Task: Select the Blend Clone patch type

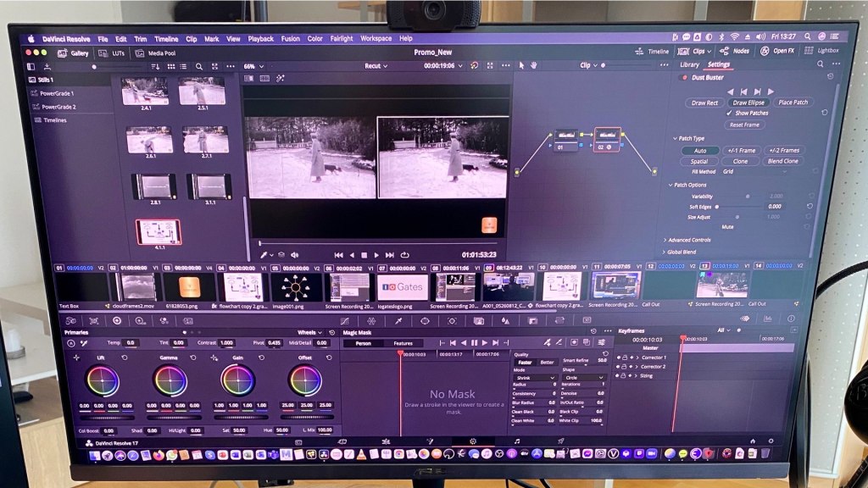Action: click(x=782, y=161)
